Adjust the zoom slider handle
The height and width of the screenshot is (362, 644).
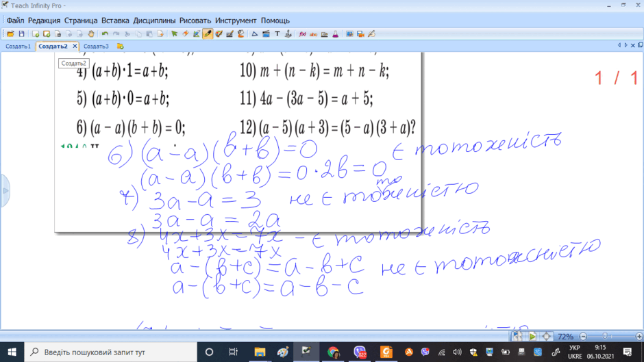604,337
